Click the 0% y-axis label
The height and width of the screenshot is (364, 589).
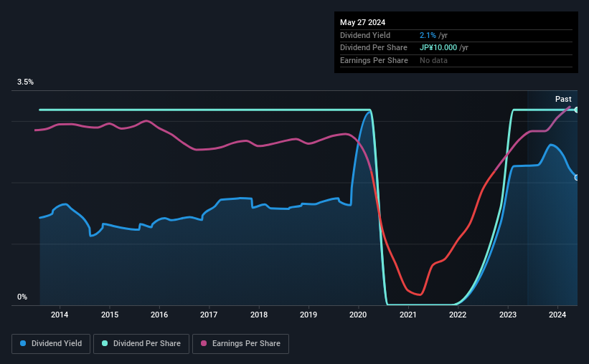point(22,297)
